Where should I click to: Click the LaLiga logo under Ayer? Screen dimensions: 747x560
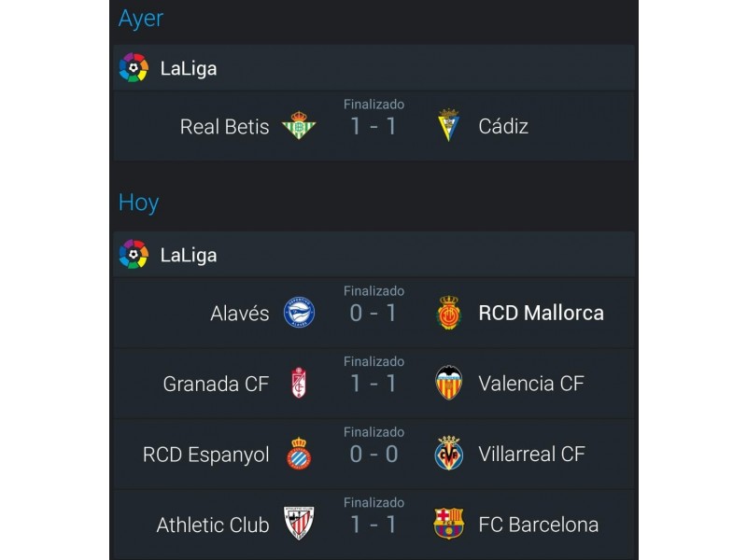[134, 67]
